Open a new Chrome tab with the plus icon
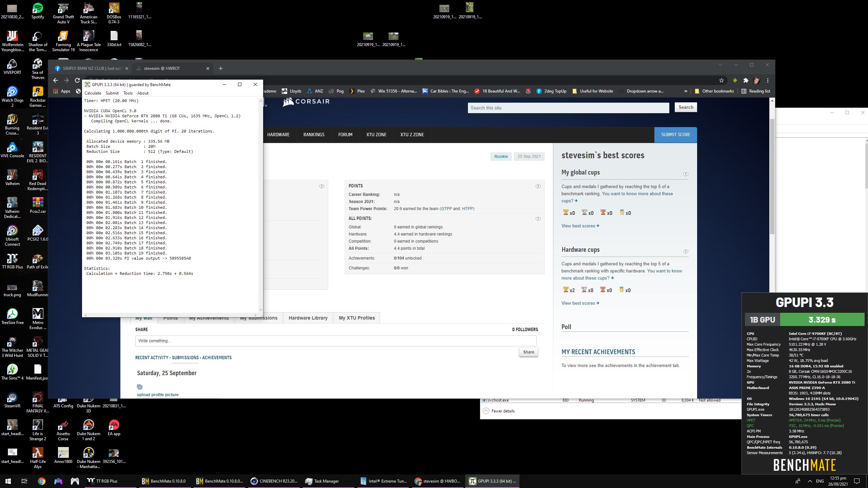868x488 pixels. point(221,68)
